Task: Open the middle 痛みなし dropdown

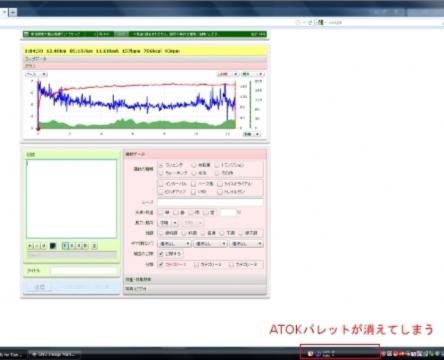Action: 210,244
